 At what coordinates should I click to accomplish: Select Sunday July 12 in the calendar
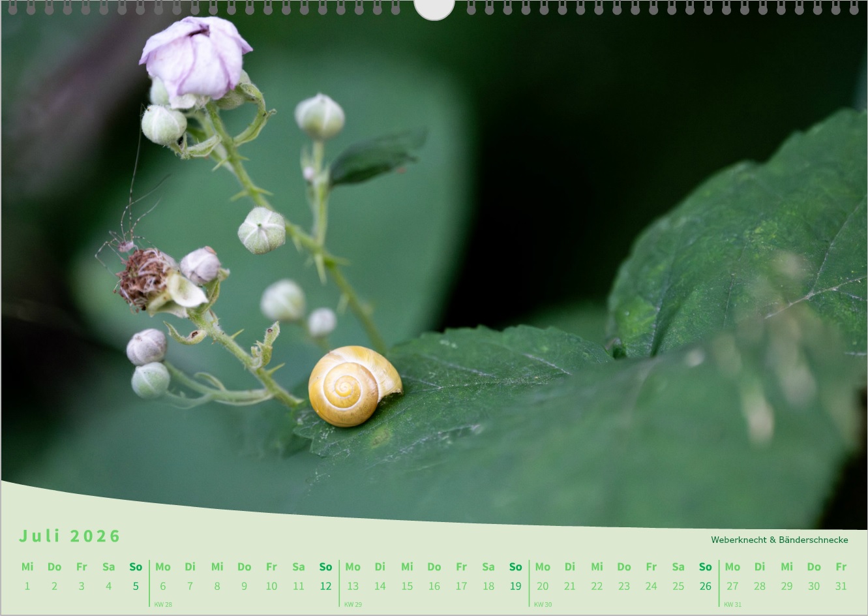[325, 586]
